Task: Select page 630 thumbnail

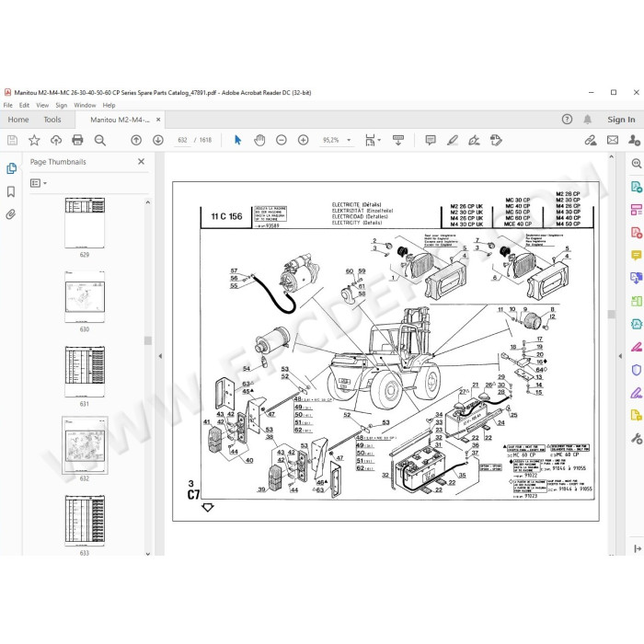Action: pos(85,297)
